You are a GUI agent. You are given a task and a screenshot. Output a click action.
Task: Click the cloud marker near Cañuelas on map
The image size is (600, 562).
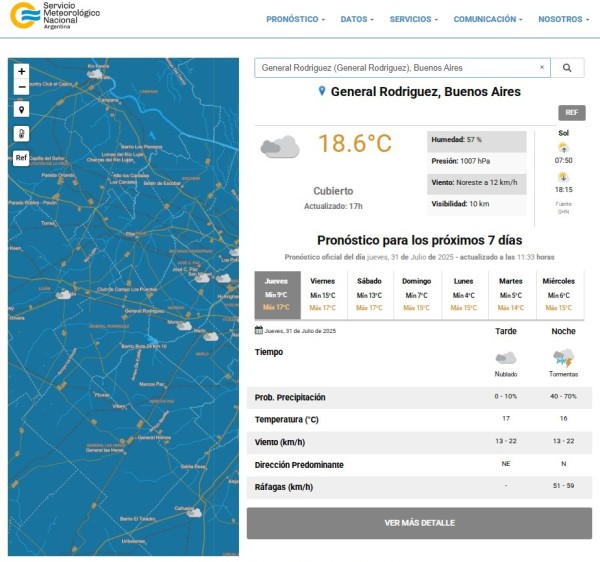coord(194,513)
